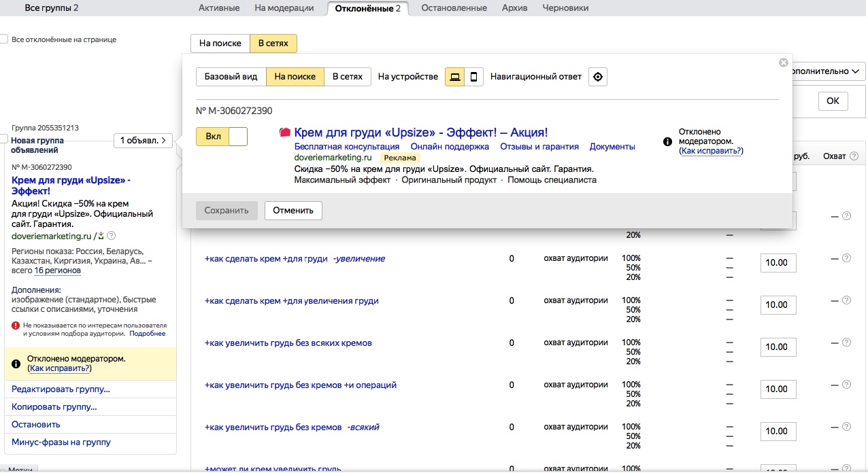This screenshot has height=473, width=868.
Task: Select 'На поиске' view inside popup
Action: pos(295,77)
